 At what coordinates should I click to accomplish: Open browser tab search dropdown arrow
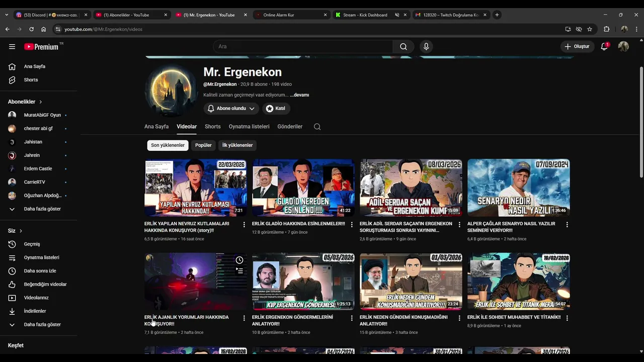point(7,15)
